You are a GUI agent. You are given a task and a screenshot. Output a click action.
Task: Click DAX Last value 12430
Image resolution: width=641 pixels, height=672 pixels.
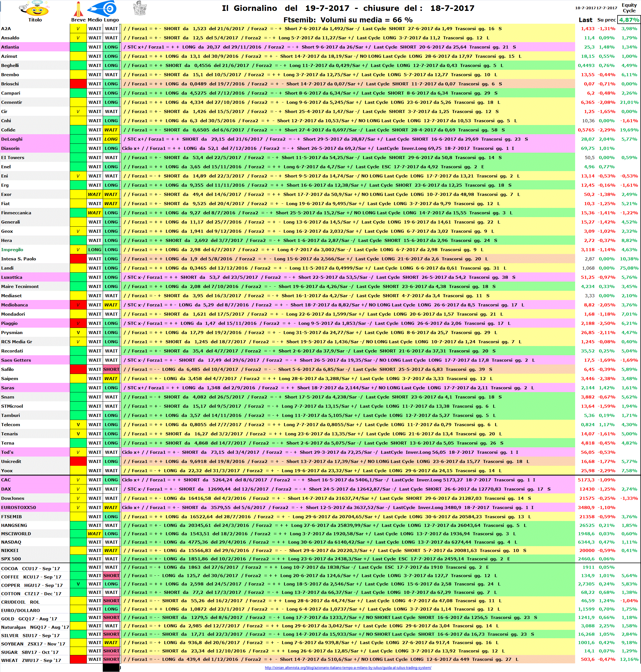587,489
